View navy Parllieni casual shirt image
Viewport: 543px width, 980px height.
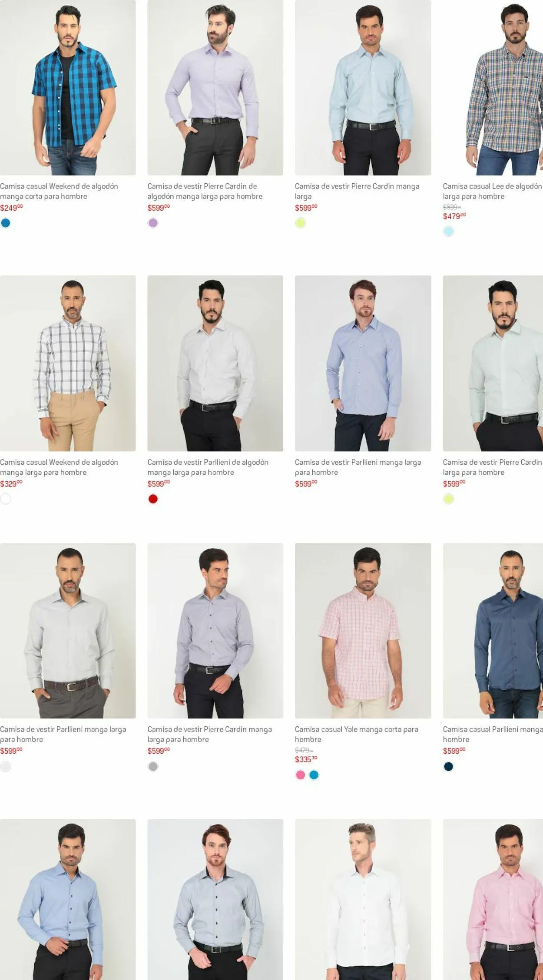pos(493,631)
